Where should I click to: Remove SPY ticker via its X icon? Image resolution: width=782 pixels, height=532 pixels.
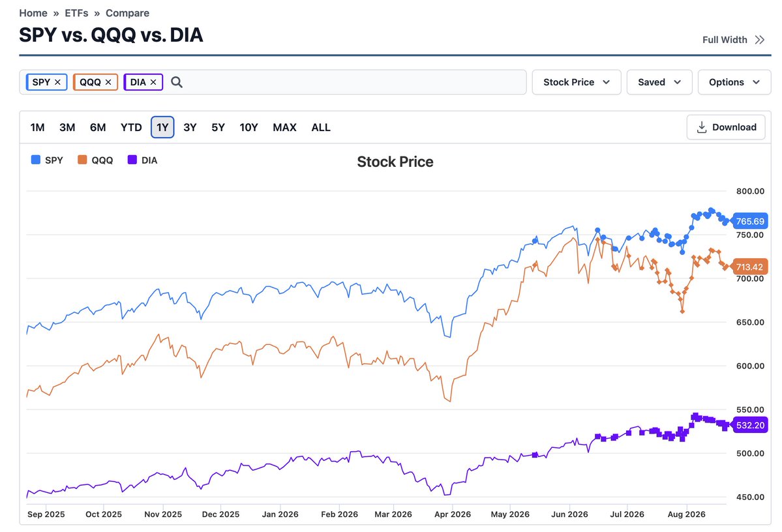click(57, 82)
